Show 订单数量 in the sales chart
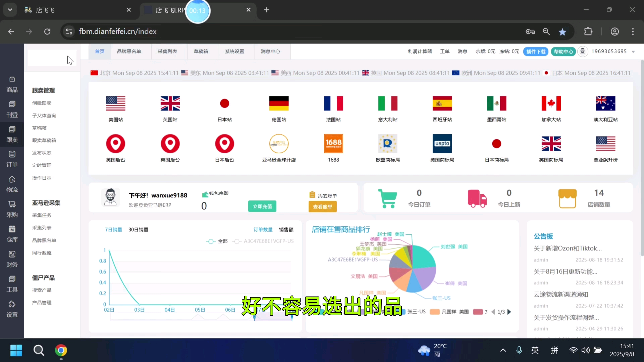The width and height of the screenshot is (644, 362). click(x=263, y=230)
